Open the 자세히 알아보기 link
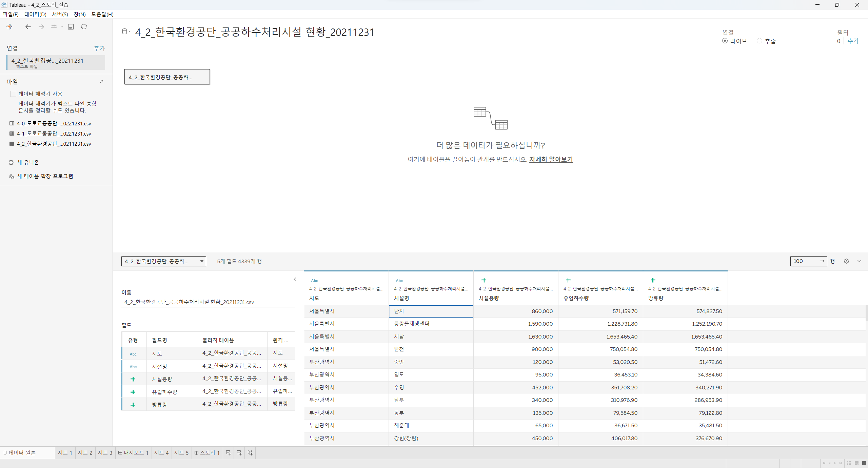 551,159
